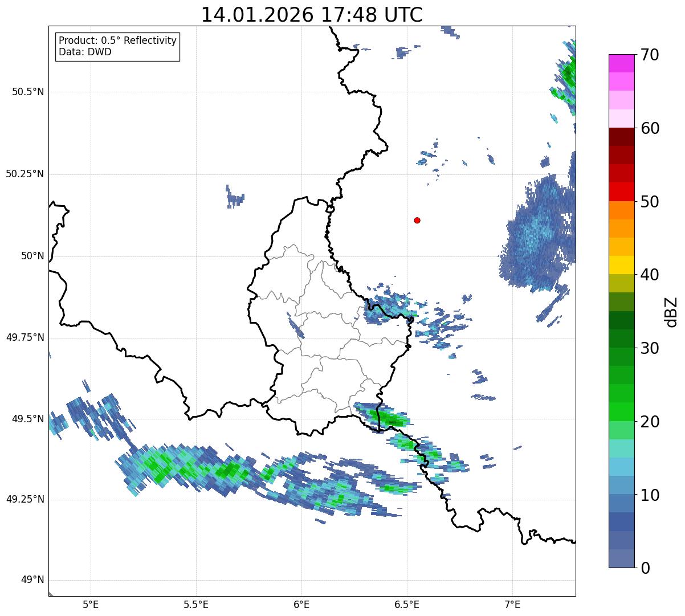Viewport: 685px width, 616px height.
Task: Click the bright red swatch just above 50 dBZ
Action: (621, 192)
